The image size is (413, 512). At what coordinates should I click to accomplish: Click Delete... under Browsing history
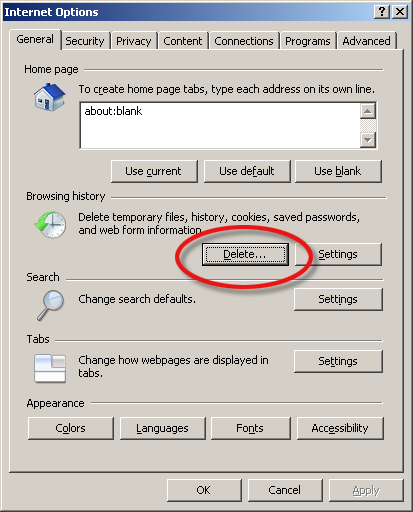coord(245,254)
